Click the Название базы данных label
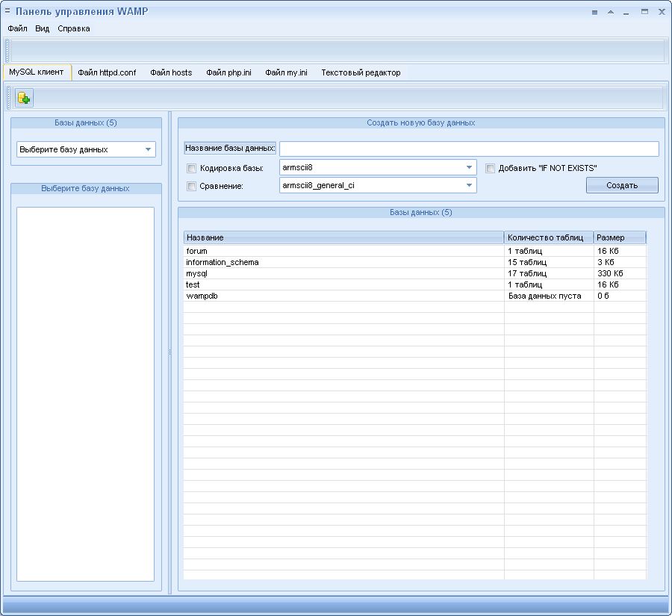 230,149
